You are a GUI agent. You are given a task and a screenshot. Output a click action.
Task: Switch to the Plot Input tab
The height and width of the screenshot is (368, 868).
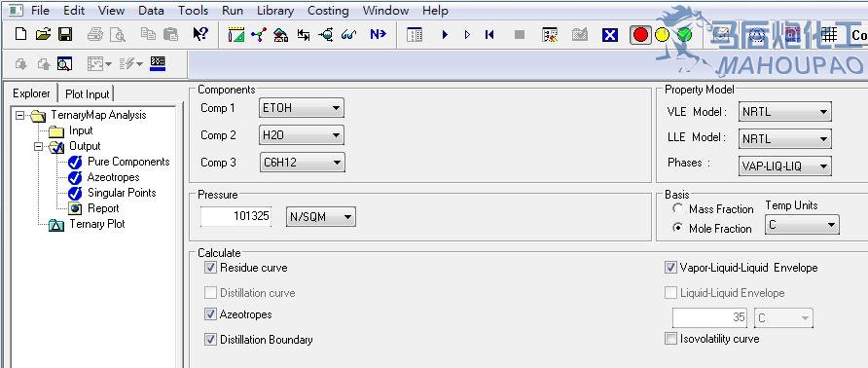point(88,93)
